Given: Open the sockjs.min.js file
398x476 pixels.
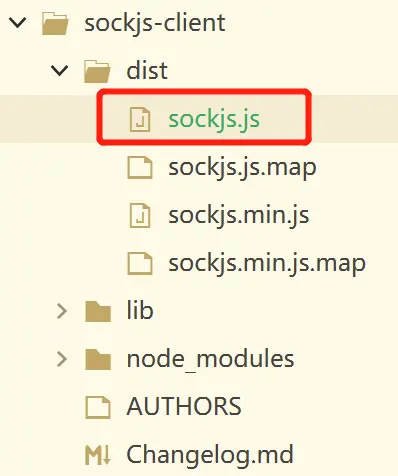Looking at the screenshot, I should (239, 215).
